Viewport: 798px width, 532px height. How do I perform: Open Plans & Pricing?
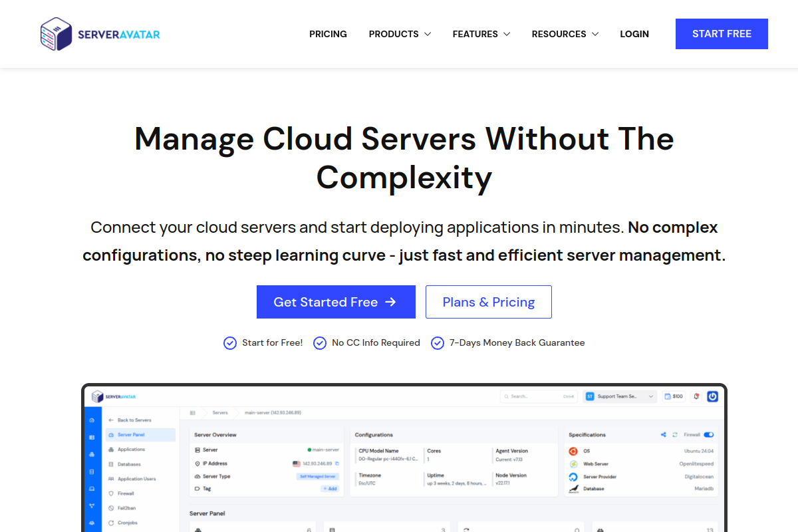pos(489,302)
